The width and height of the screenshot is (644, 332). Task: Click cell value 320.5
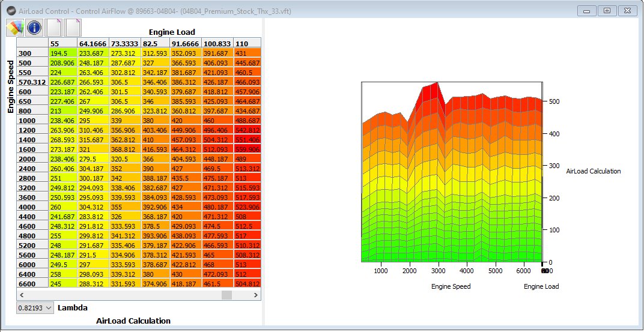125,159
